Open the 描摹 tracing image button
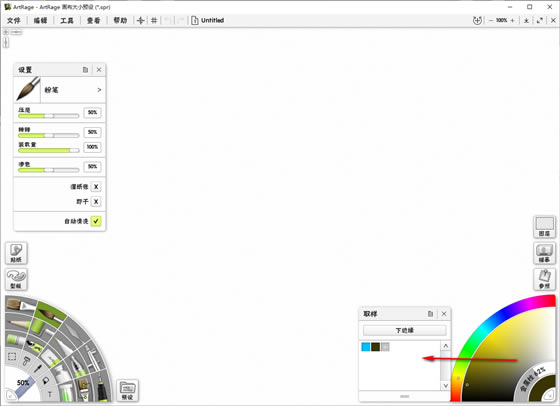The width and height of the screenshot is (560, 406). click(544, 253)
